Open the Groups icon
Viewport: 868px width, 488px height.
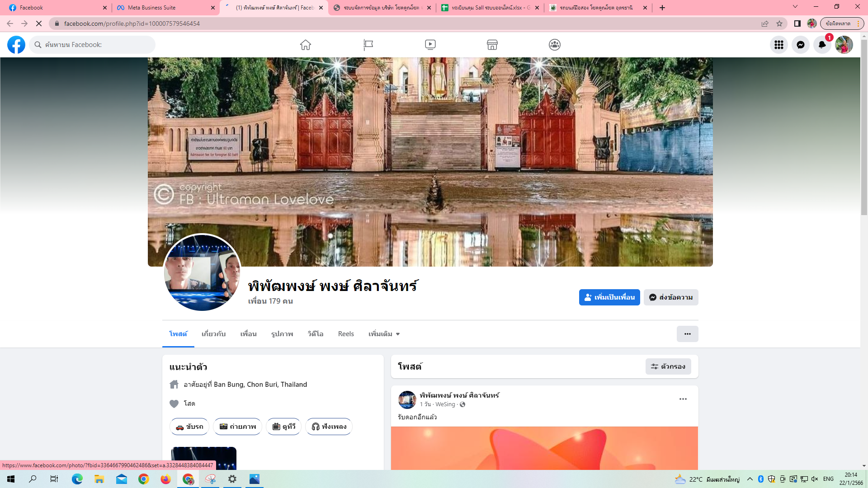pos(555,45)
